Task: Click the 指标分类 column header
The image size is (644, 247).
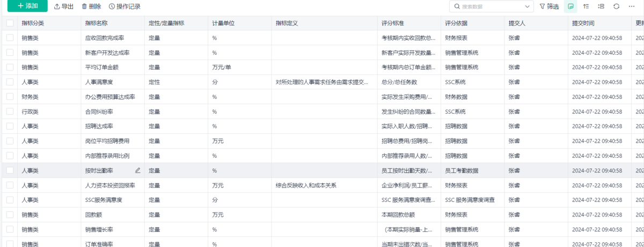Action: pyautogui.click(x=49, y=24)
